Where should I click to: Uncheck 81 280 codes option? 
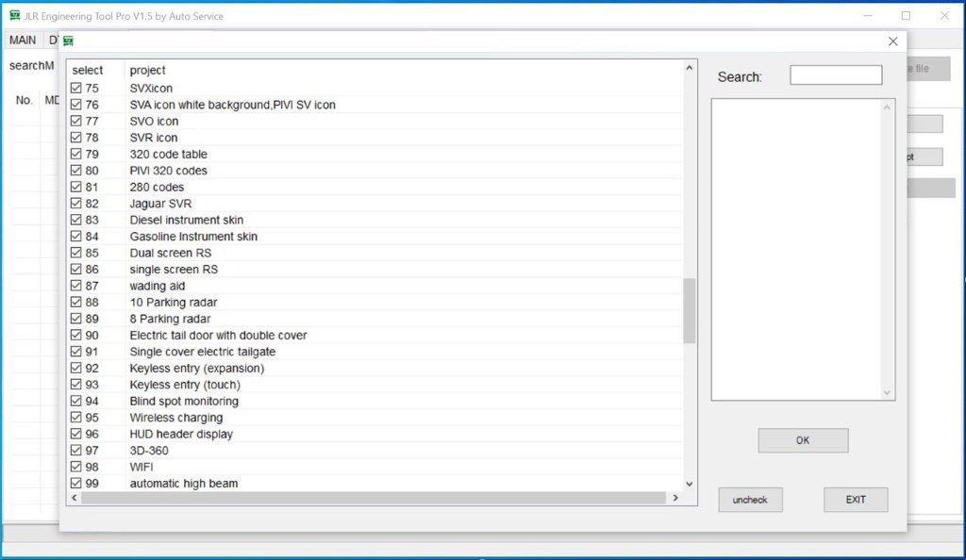(75, 187)
